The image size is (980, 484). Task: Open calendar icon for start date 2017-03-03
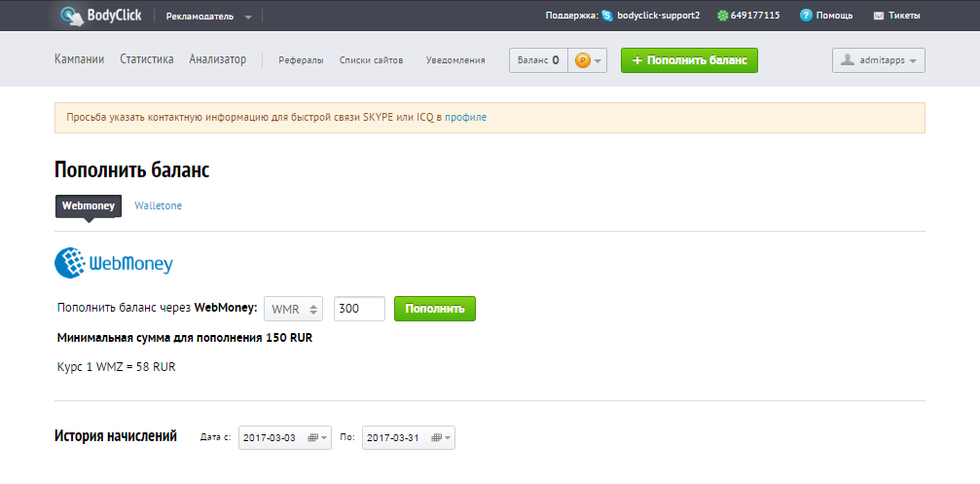click(x=313, y=437)
